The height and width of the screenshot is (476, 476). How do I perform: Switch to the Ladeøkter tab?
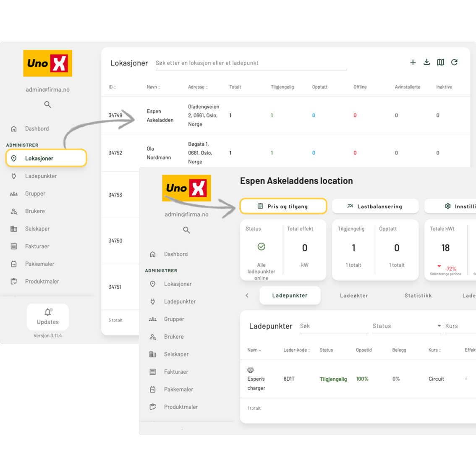(x=354, y=296)
